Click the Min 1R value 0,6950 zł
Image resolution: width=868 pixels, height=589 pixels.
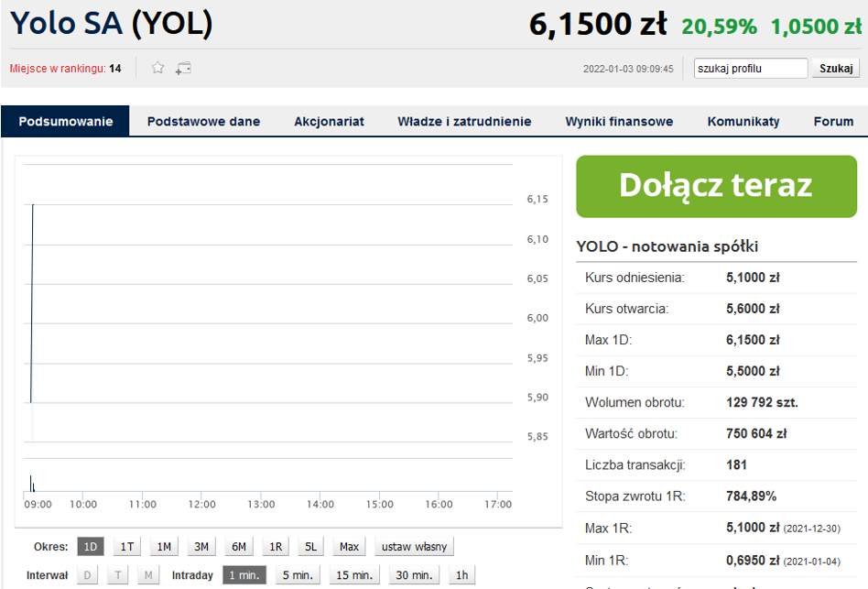click(x=753, y=561)
